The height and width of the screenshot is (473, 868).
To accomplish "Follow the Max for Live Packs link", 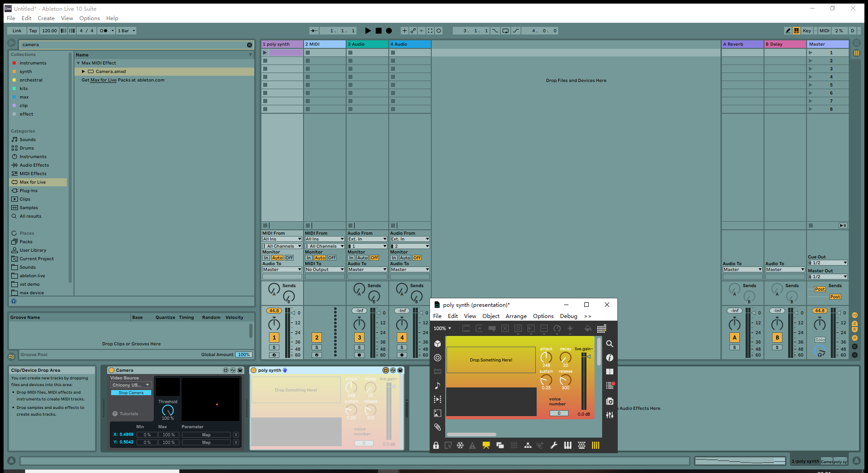I will coord(103,80).
